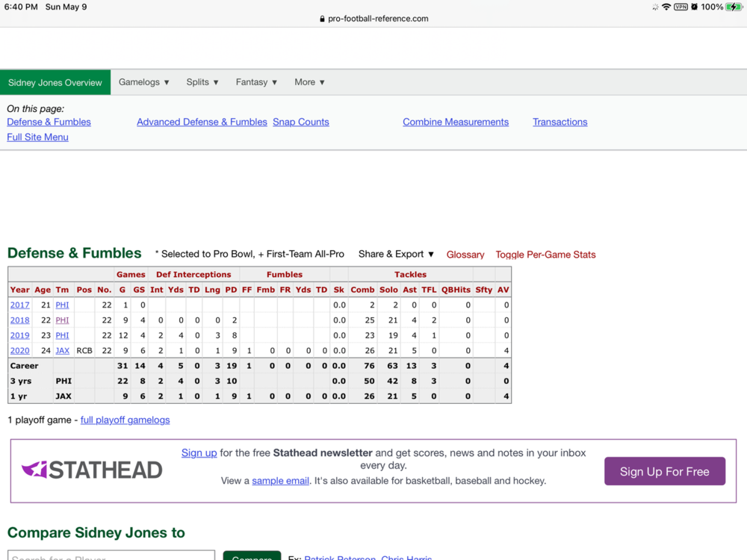Screen dimensions: 747x560
Task: Open the 2020 season row link
Action: click(19, 350)
